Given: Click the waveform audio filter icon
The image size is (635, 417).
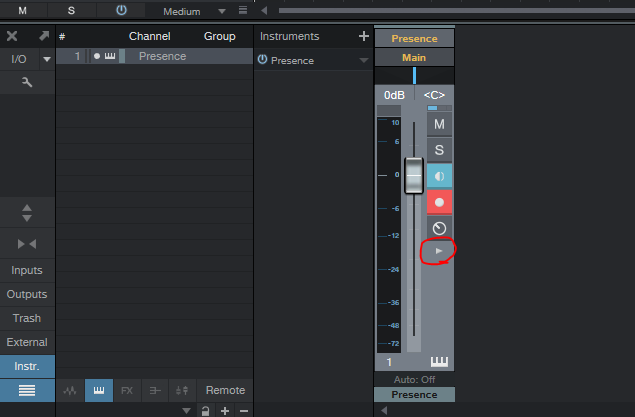Looking at the screenshot, I should click(70, 391).
